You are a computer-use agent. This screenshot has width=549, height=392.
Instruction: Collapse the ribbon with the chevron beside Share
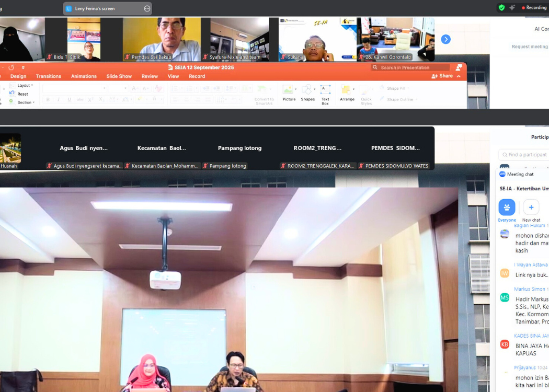point(459,76)
